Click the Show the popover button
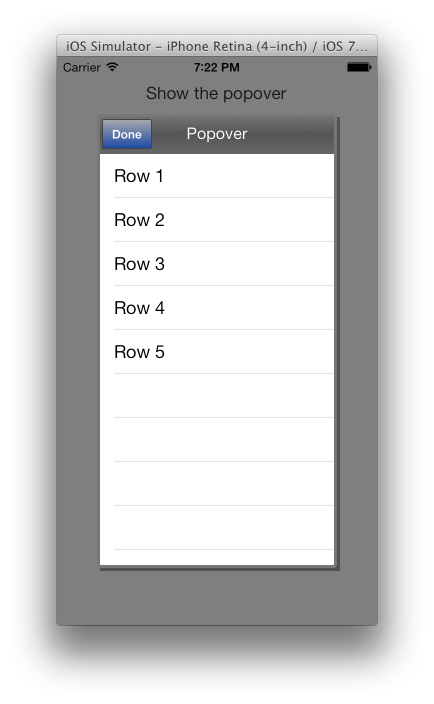This screenshot has height=704, width=434. point(216,93)
